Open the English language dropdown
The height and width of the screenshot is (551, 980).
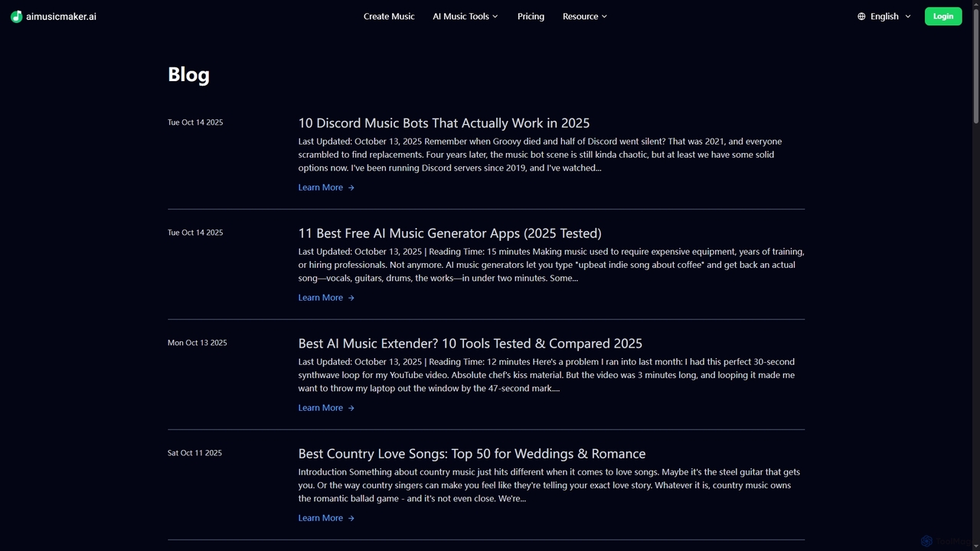884,16
